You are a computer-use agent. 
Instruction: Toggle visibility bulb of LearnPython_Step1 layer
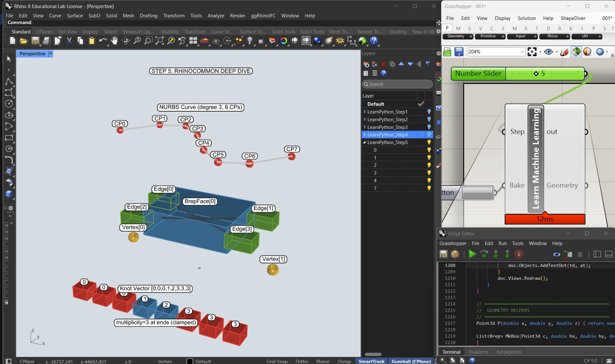pyautogui.click(x=429, y=112)
